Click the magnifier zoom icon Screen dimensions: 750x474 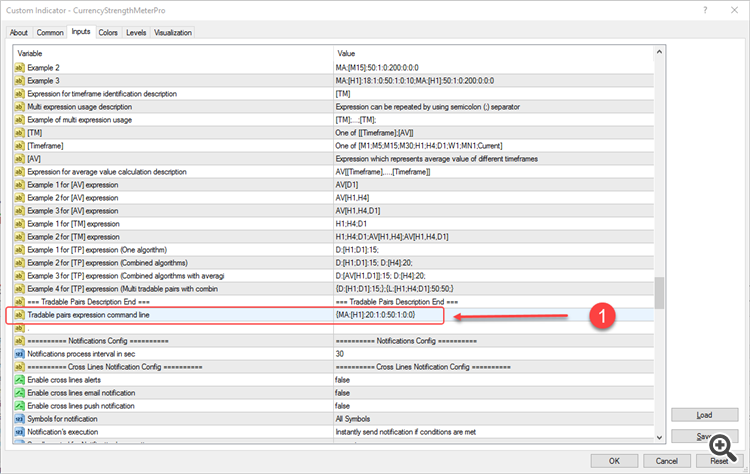(722, 448)
